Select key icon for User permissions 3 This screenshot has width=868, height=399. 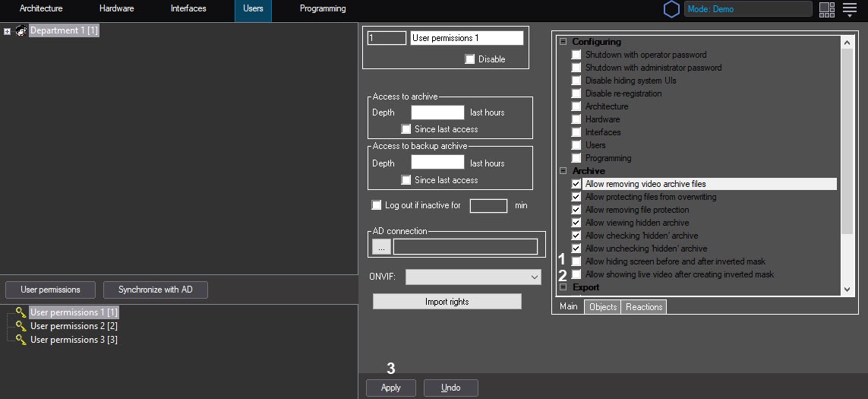(21, 340)
